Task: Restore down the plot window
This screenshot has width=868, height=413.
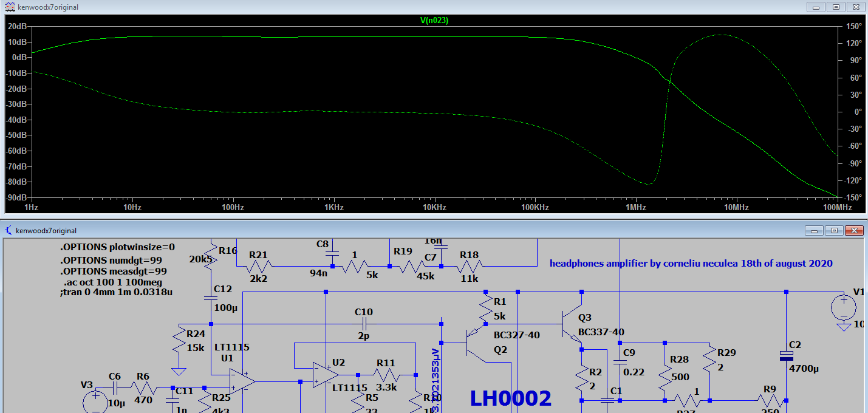Action: coord(836,7)
